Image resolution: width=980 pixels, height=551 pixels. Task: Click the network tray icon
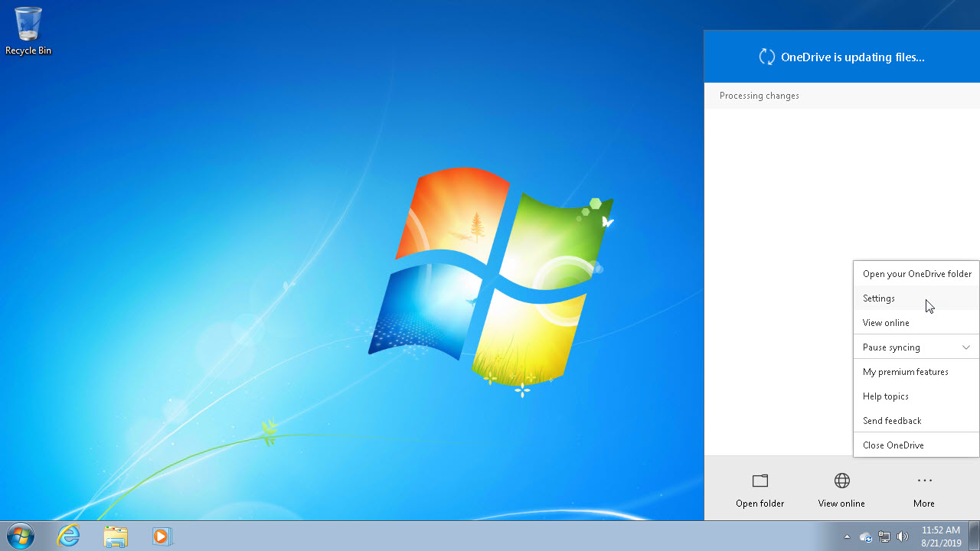click(x=884, y=536)
